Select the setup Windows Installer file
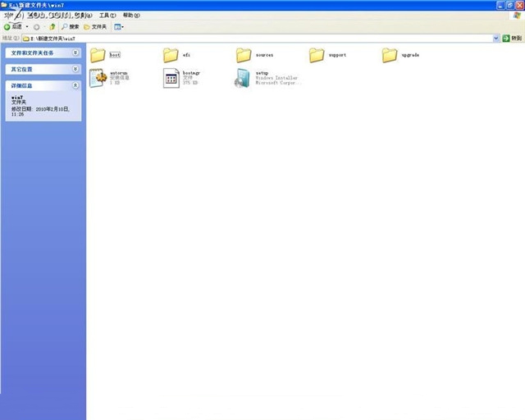Viewport: 525px width, 420px height. (x=244, y=78)
